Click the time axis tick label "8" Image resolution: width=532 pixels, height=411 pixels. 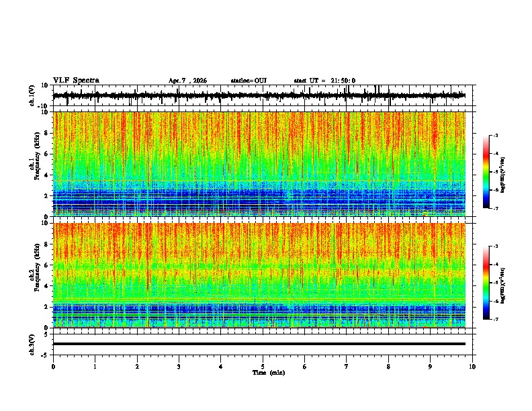[388, 367]
